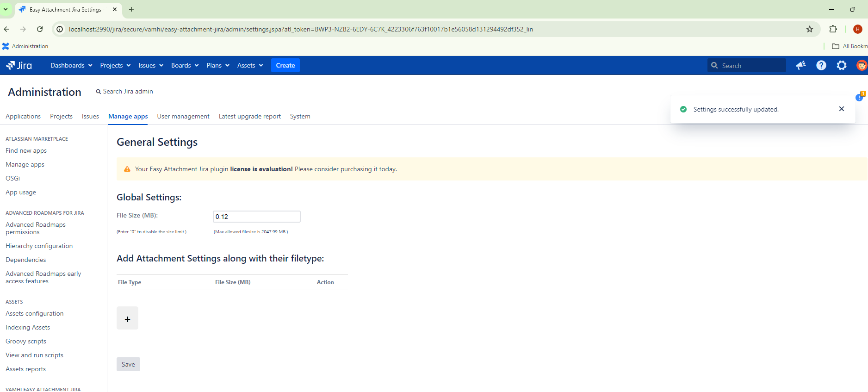Expand the Assets dropdown in navbar

tap(250, 65)
